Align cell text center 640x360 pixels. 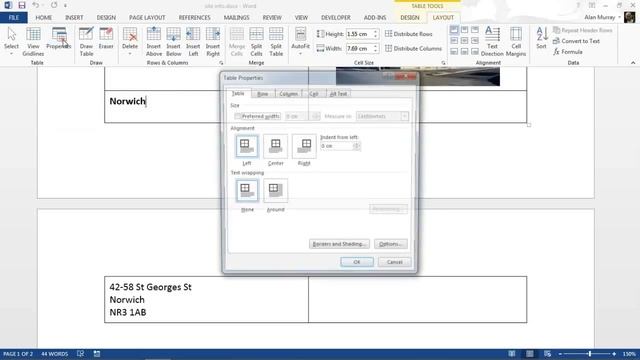click(464, 40)
